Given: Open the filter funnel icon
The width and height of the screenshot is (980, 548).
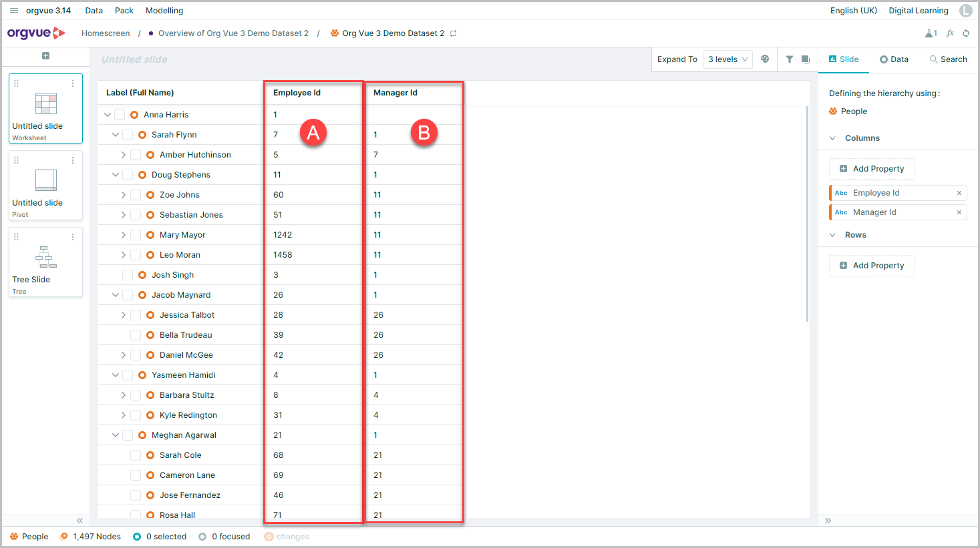Looking at the screenshot, I should pyautogui.click(x=790, y=59).
